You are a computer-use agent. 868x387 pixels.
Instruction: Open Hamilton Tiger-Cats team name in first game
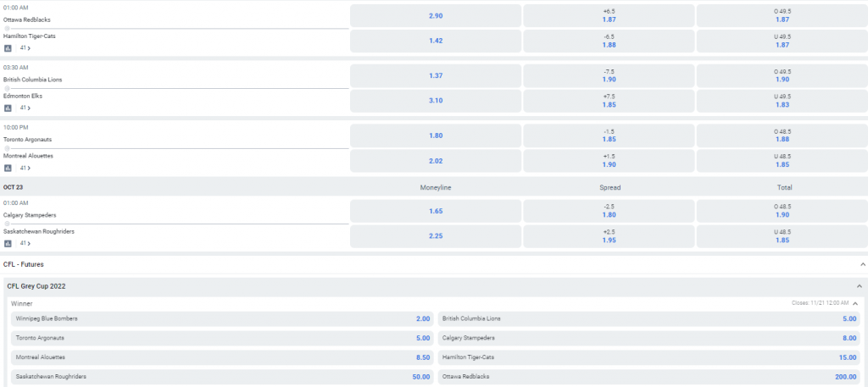(x=30, y=36)
